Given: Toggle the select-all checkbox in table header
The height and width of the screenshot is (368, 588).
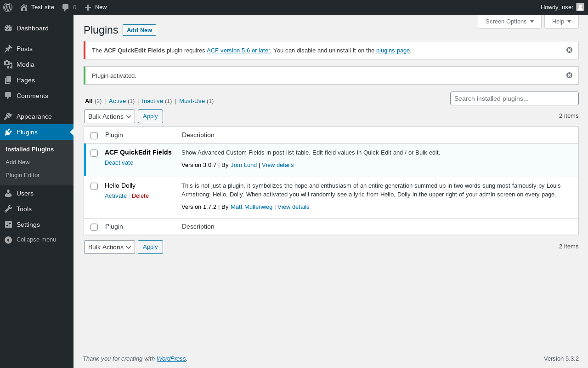Looking at the screenshot, I should pyautogui.click(x=94, y=135).
